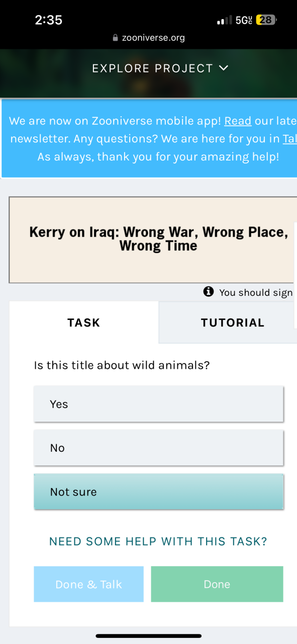Image resolution: width=297 pixels, height=644 pixels.
Task: Tap the cellular signal bars icon
Action: (x=224, y=21)
